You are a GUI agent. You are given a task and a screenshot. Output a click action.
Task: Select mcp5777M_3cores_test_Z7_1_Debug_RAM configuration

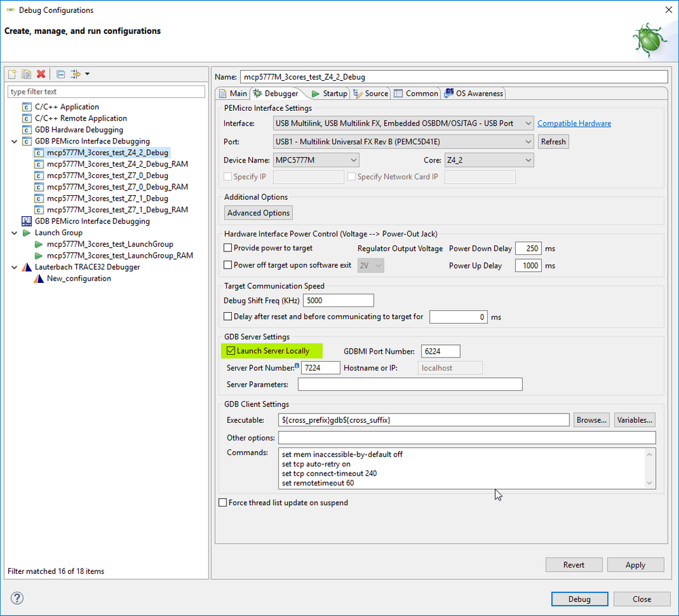[x=118, y=209]
